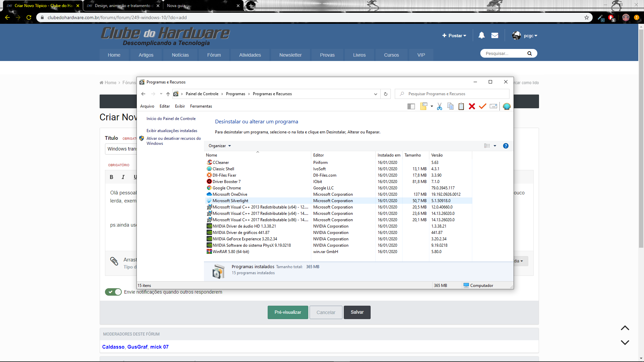Go to the Fórum nav tab
The height and width of the screenshot is (362, 644).
click(214, 55)
